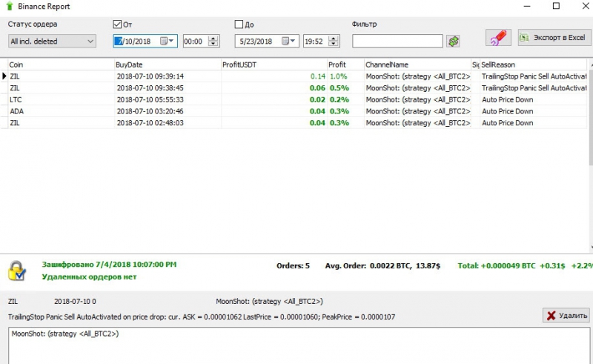Open calendar icon in the От date field
This screenshot has width=593, height=364.
166,41
